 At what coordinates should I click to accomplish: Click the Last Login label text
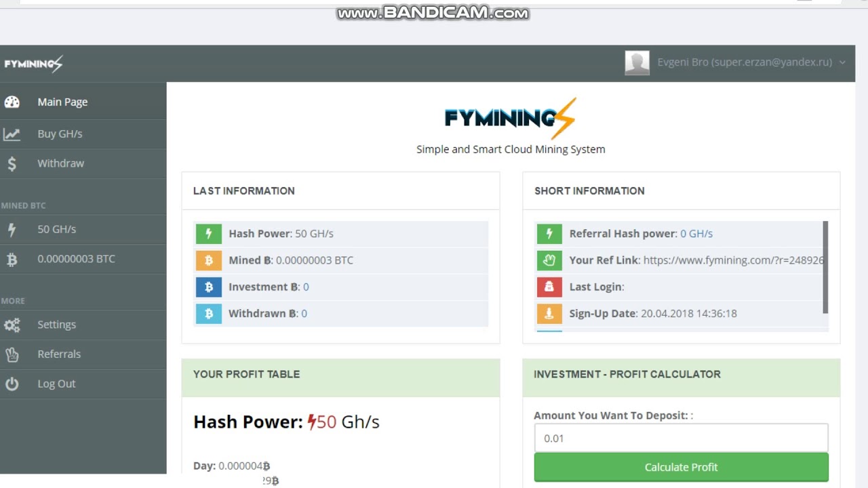click(x=597, y=287)
